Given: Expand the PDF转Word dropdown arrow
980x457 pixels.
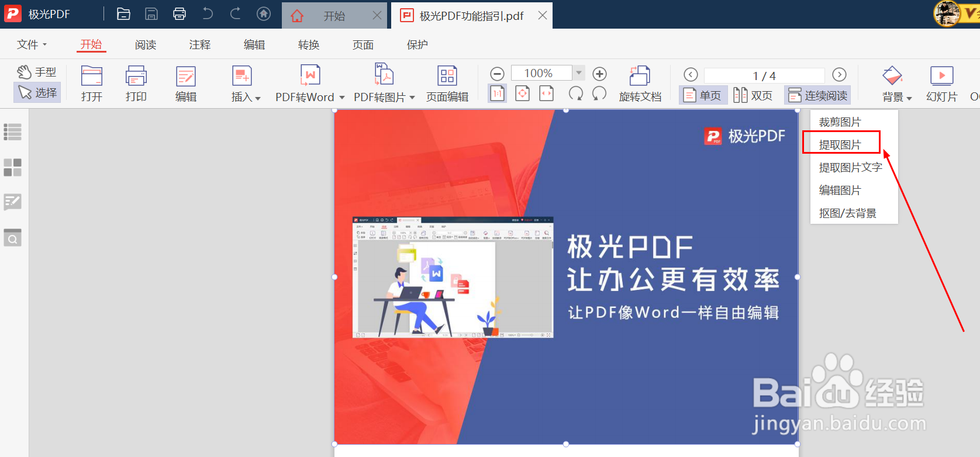Looking at the screenshot, I should tap(342, 98).
